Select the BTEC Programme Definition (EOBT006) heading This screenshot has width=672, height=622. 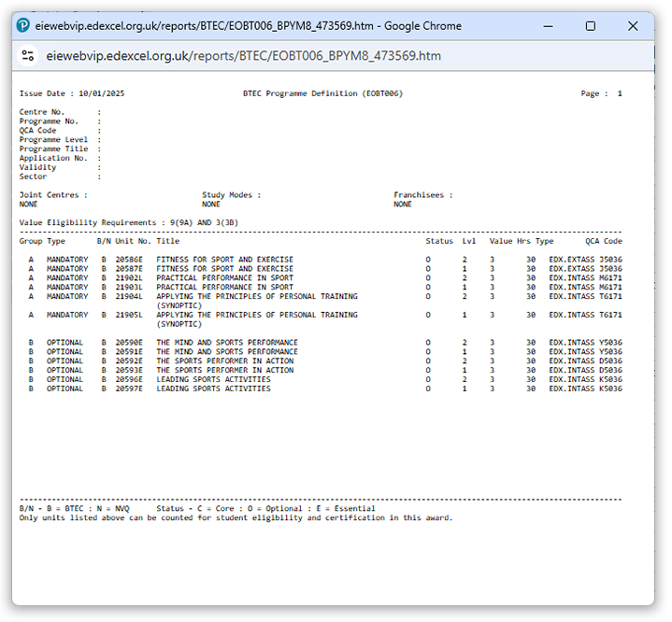pyautogui.click(x=322, y=93)
